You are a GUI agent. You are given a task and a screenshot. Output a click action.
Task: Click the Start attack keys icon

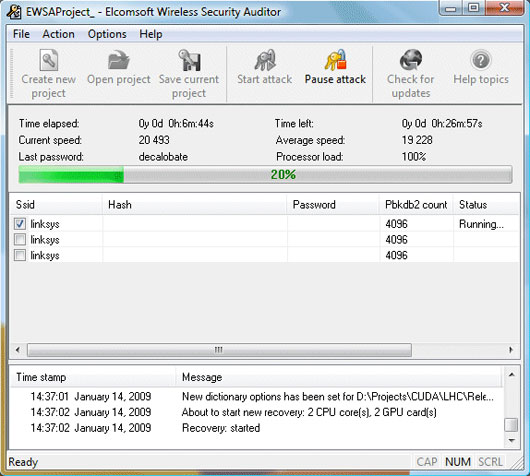click(x=265, y=61)
